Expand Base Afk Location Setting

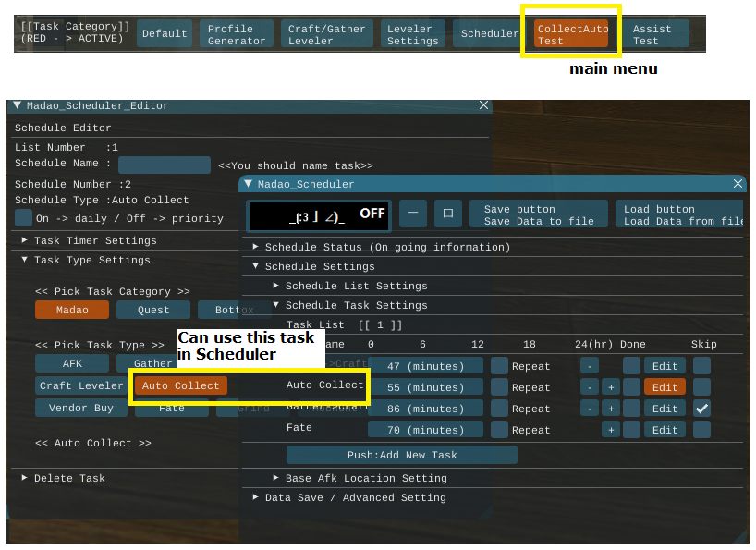point(276,478)
